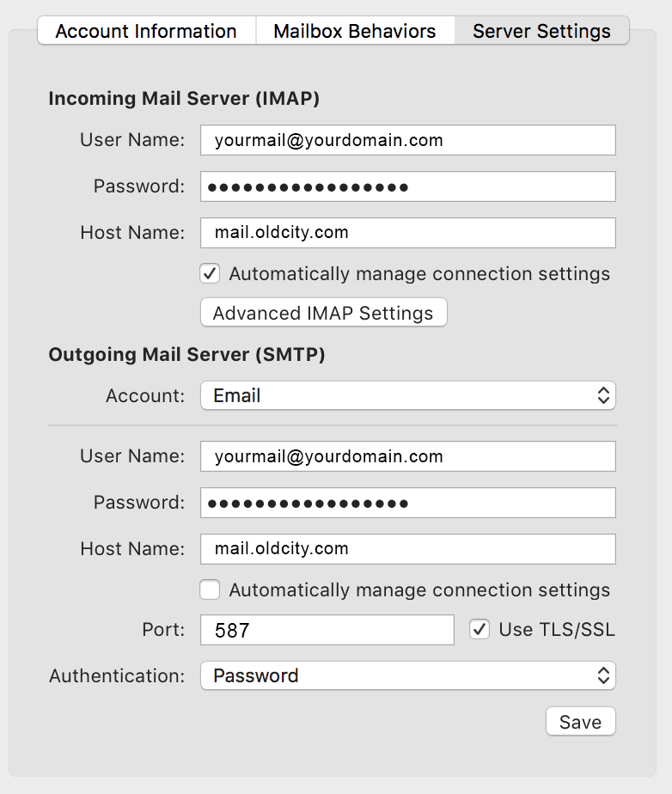
Task: Save the server settings
Action: click(580, 722)
